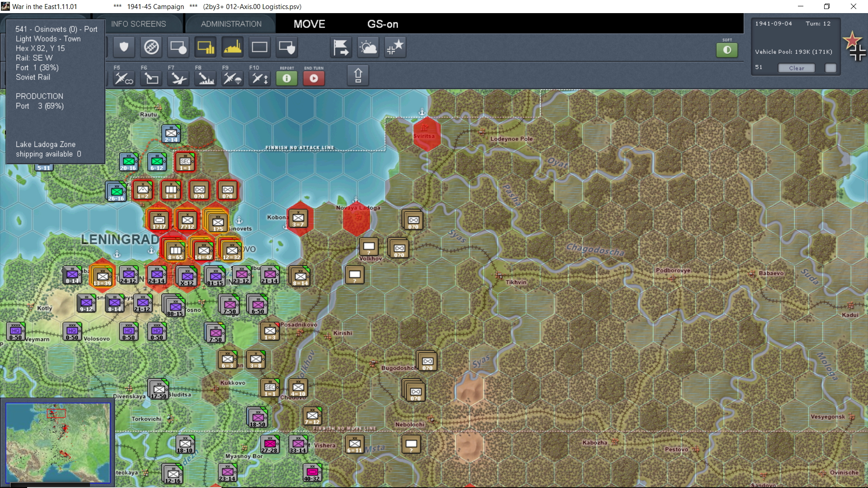This screenshot has width=868, height=488.
Task: Select the German unit 27-28 counter
Action: pos(270,444)
